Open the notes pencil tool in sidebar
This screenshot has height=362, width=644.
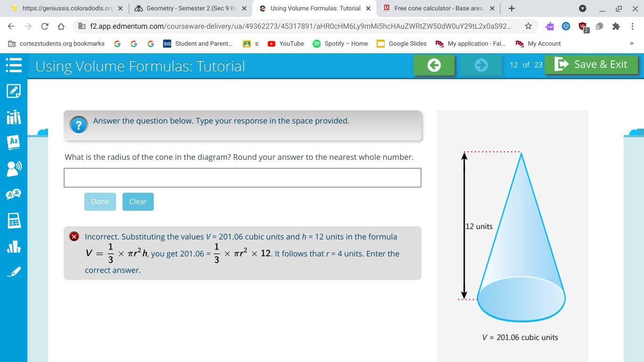[14, 90]
